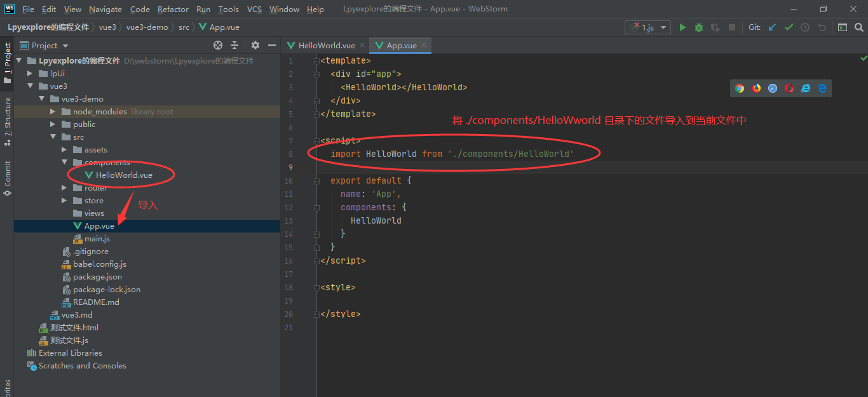Expand the assets folder

[64, 149]
